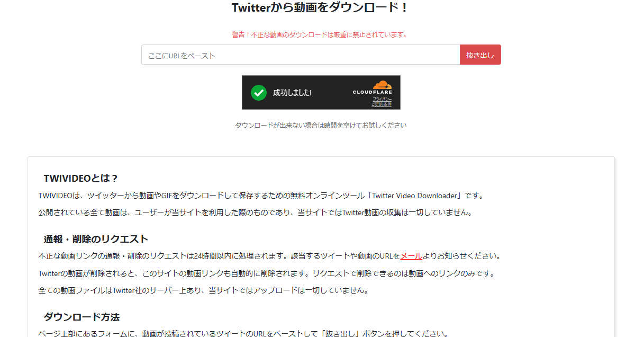Open the メール link for removal requests
The width and height of the screenshot is (644, 337).
pyautogui.click(x=411, y=256)
